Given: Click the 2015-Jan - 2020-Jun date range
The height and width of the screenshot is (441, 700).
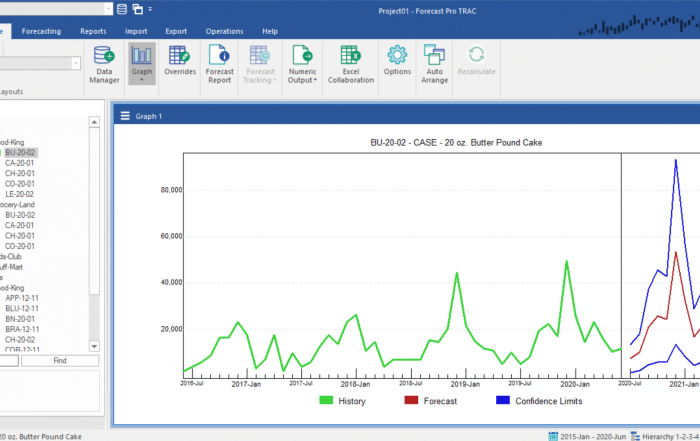Looking at the screenshot, I should 593,437.
